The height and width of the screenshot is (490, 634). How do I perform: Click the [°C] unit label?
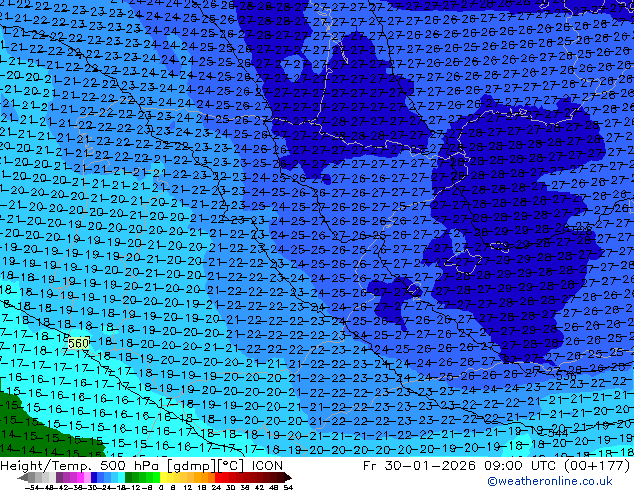pos(230,466)
